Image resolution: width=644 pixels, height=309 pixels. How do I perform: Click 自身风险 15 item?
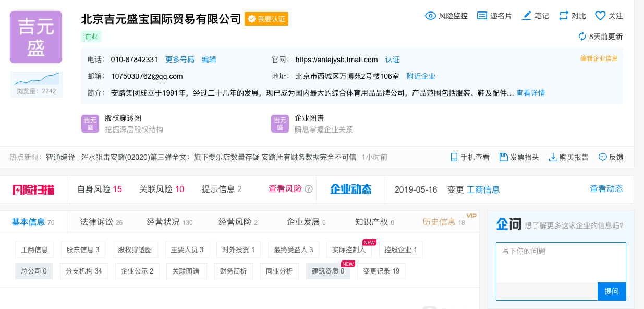click(x=100, y=189)
